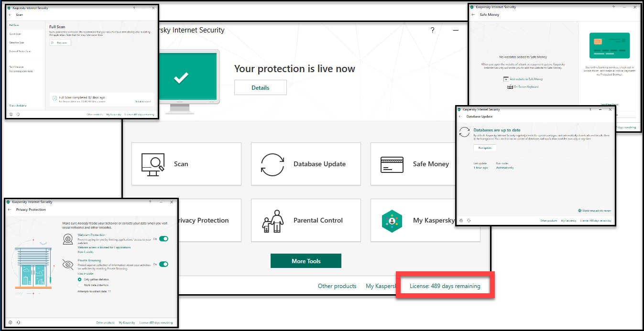This screenshot has width=644, height=331.
Task: Open Task Manager in Scan window
Action: click(x=17, y=67)
